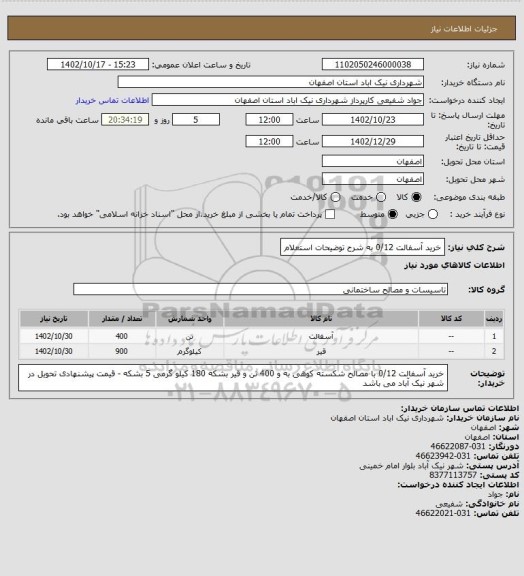The image size is (524, 576).
Task: Click the general description field خرید آسفالت 0/12
Action: (x=362, y=247)
